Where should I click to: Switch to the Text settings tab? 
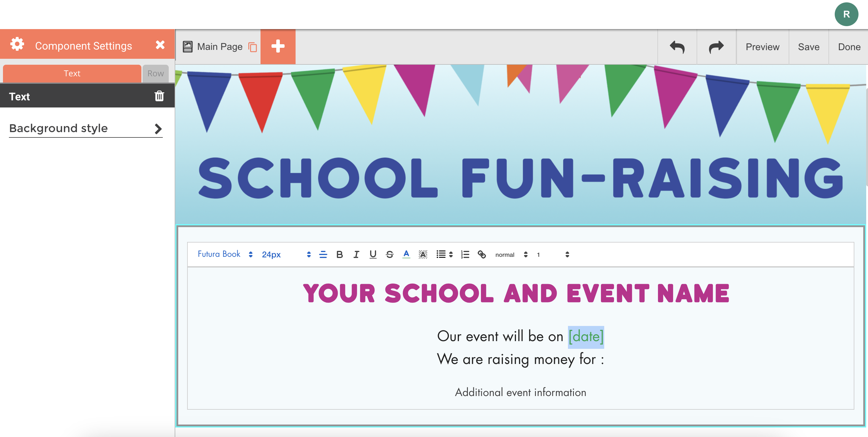72,73
